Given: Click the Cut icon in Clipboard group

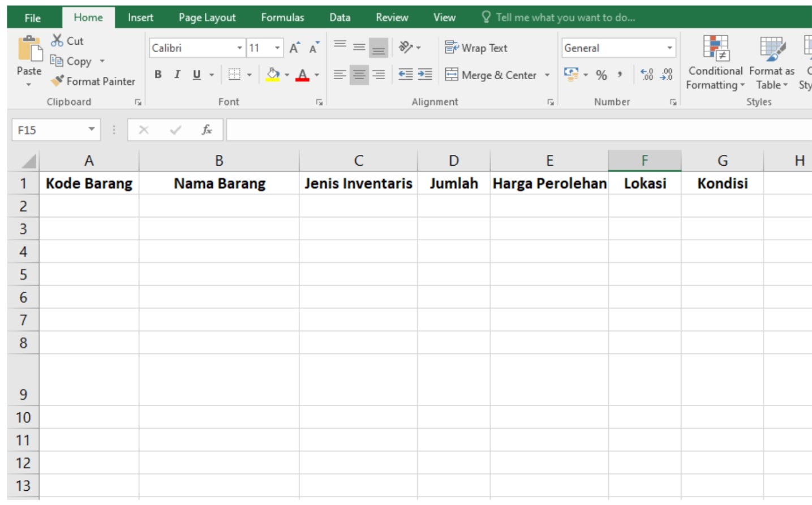Looking at the screenshot, I should [56, 40].
